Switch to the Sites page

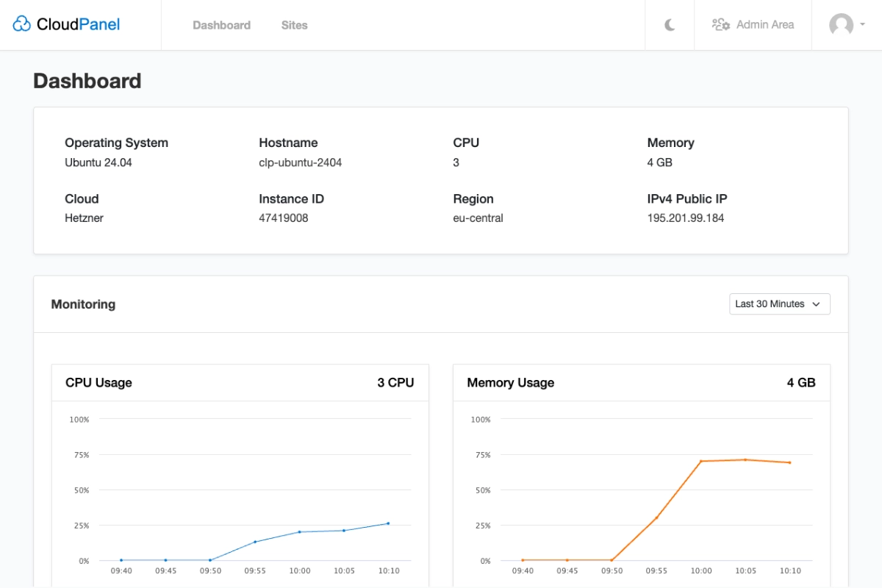294,24
